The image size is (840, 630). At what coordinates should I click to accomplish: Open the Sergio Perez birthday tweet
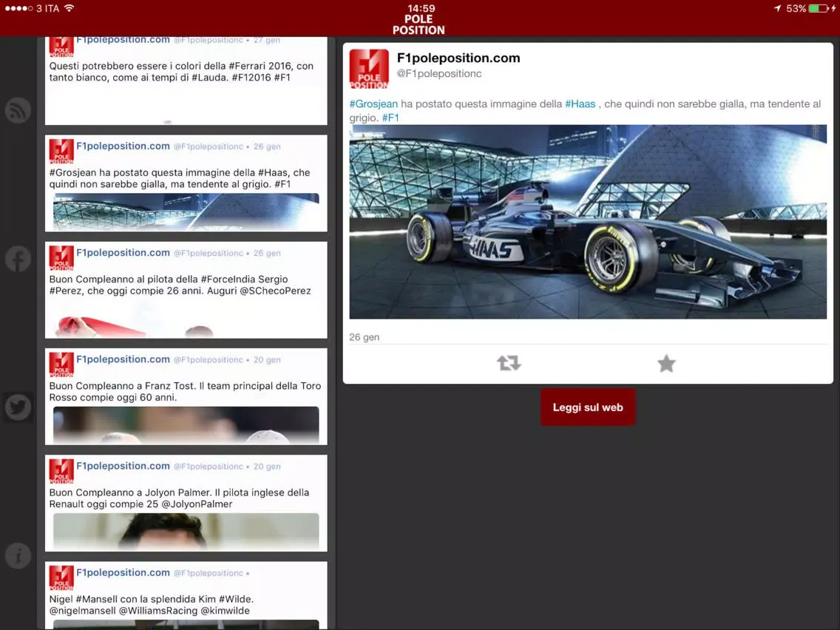(186, 290)
